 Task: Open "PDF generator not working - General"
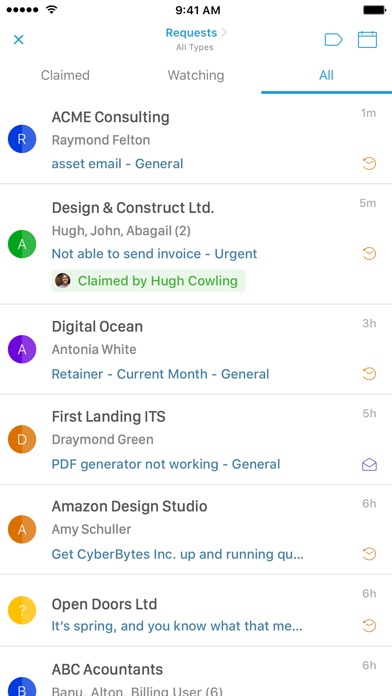click(x=166, y=464)
